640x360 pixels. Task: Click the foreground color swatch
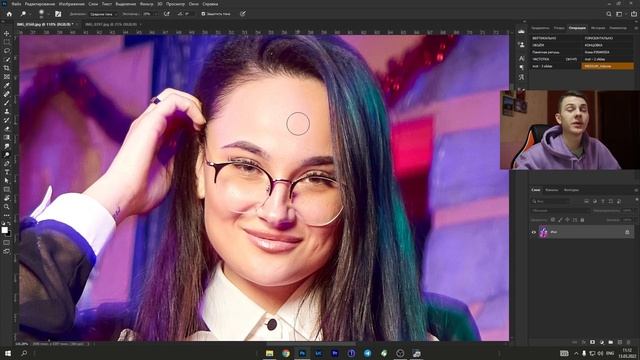click(4, 230)
